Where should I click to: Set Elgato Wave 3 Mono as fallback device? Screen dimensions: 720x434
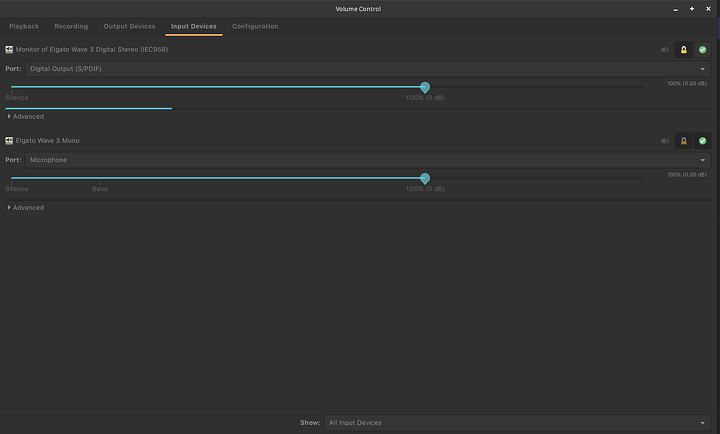(702, 141)
